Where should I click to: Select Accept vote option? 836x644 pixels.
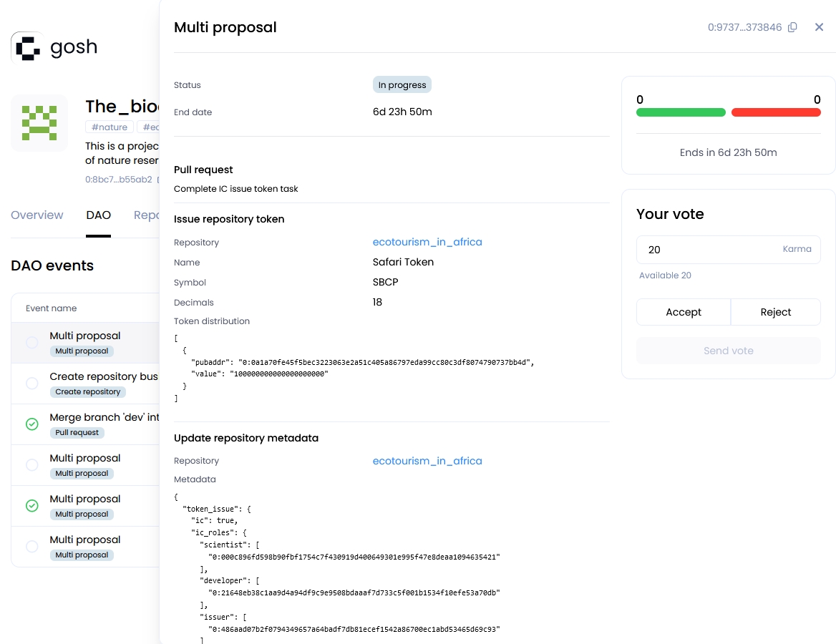tap(683, 312)
